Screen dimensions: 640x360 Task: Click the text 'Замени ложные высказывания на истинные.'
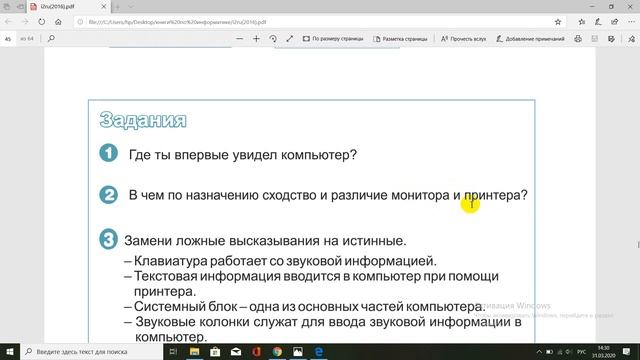click(265, 241)
